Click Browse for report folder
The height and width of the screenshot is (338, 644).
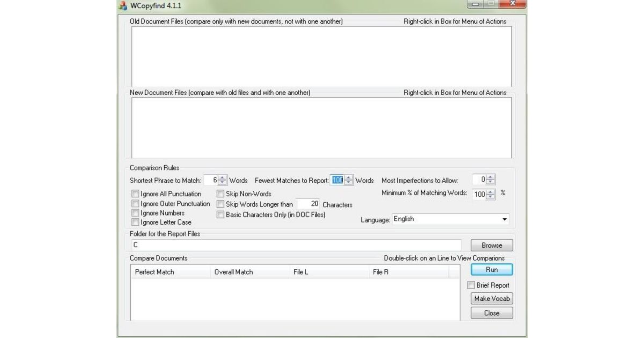[x=492, y=245]
